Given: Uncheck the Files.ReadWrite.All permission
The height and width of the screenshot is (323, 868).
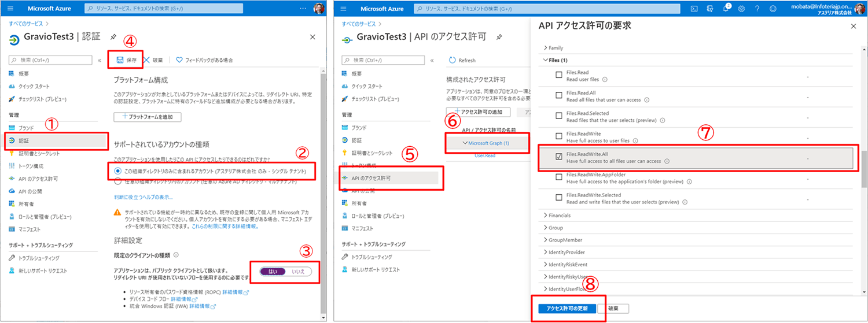Looking at the screenshot, I should 559,156.
